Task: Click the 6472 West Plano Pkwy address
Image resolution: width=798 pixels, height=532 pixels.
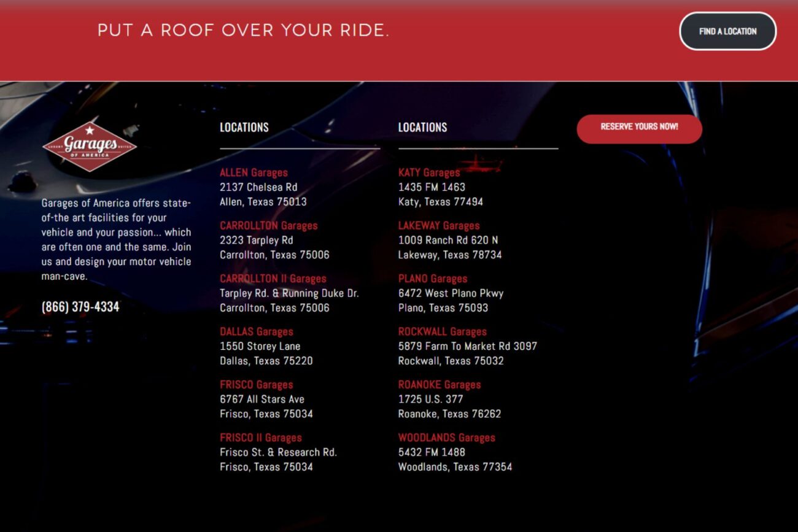Action: (451, 293)
